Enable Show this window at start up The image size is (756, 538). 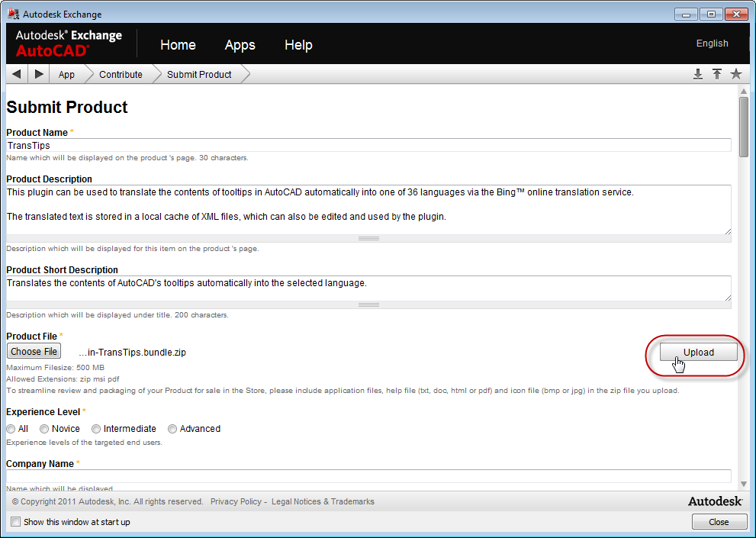coord(16,522)
